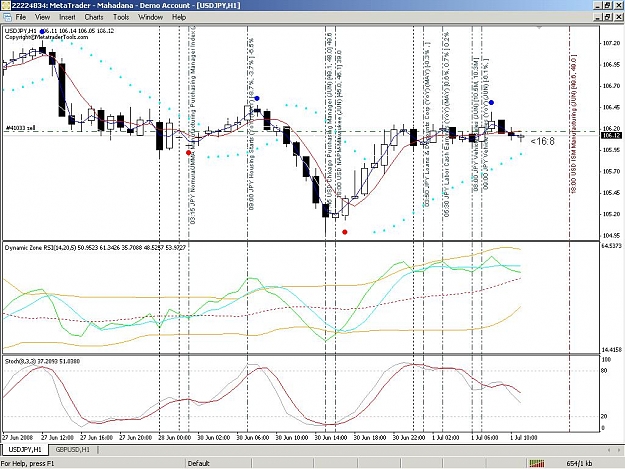Click the tab scroll arrows at the tab bar's right end

pos(614,450)
